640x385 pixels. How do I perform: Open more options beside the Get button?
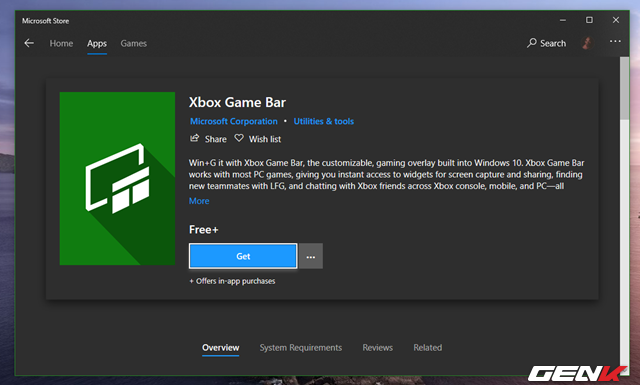311,256
